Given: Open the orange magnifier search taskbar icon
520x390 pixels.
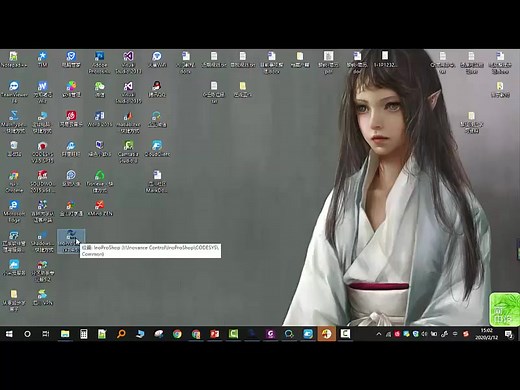Looking at the screenshot, I should (x=121, y=334).
